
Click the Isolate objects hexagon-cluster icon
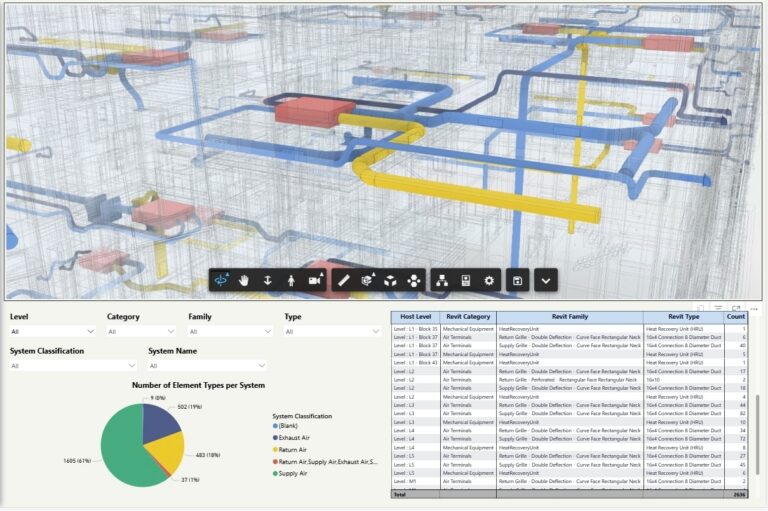tap(414, 281)
